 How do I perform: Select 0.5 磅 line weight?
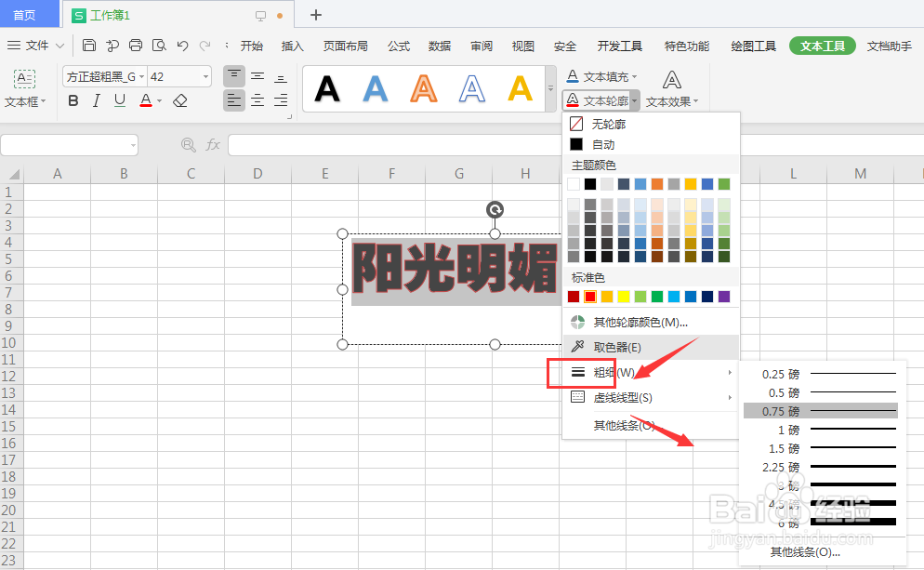[821, 392]
